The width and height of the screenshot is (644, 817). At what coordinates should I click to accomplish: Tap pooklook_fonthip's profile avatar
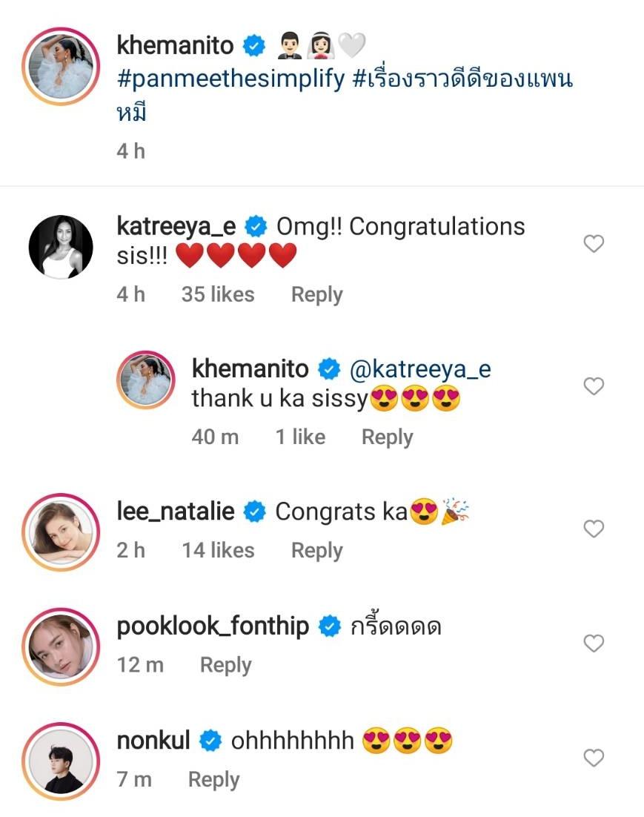pyautogui.click(x=61, y=644)
